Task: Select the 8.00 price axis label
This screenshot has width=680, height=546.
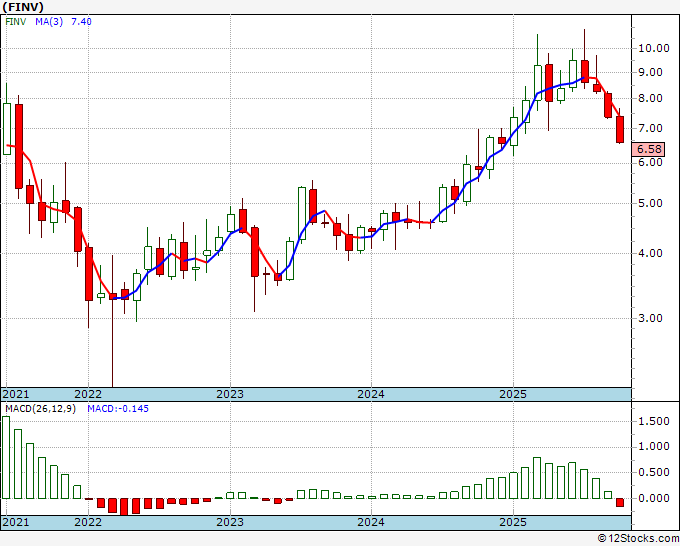Action: click(650, 98)
